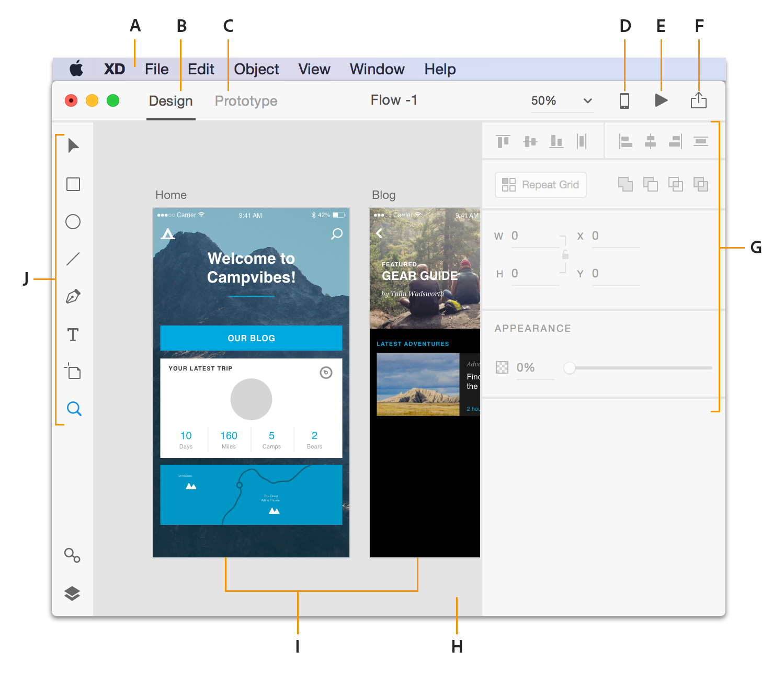Open mobile device preview
This screenshot has width=784, height=673.
click(625, 100)
